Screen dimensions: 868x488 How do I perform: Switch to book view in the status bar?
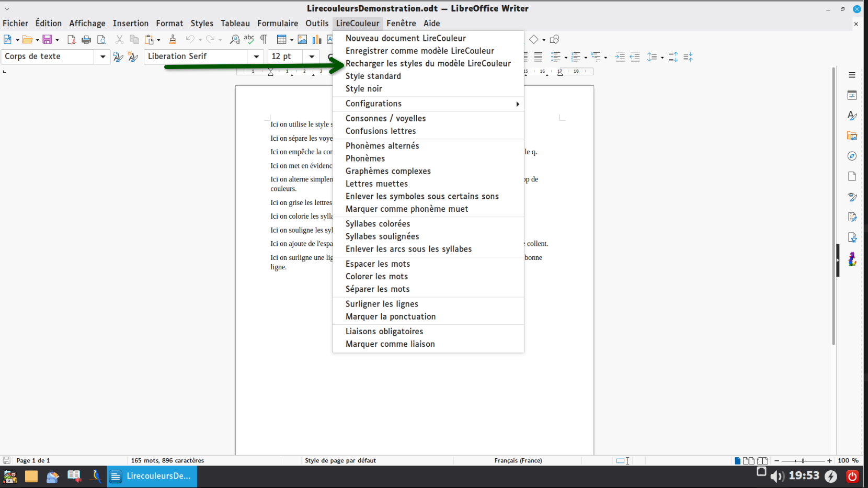763,461
